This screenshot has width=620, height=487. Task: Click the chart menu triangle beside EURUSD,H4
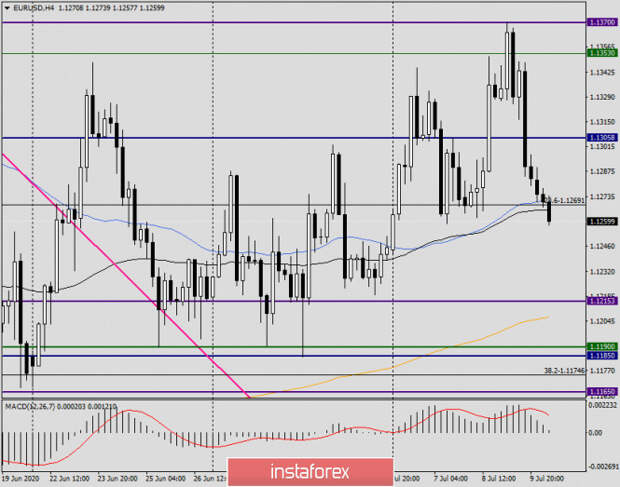pyautogui.click(x=7, y=8)
